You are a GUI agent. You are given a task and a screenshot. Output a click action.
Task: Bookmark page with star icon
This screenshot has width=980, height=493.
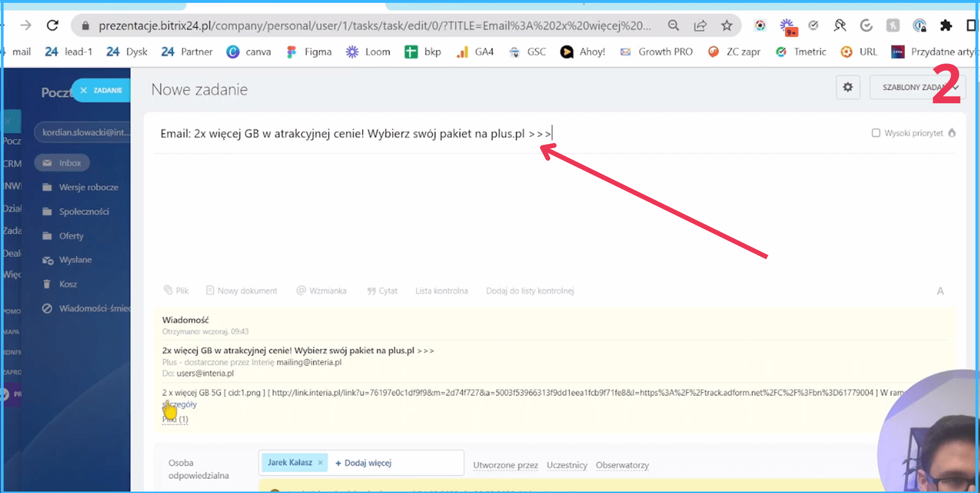726,25
